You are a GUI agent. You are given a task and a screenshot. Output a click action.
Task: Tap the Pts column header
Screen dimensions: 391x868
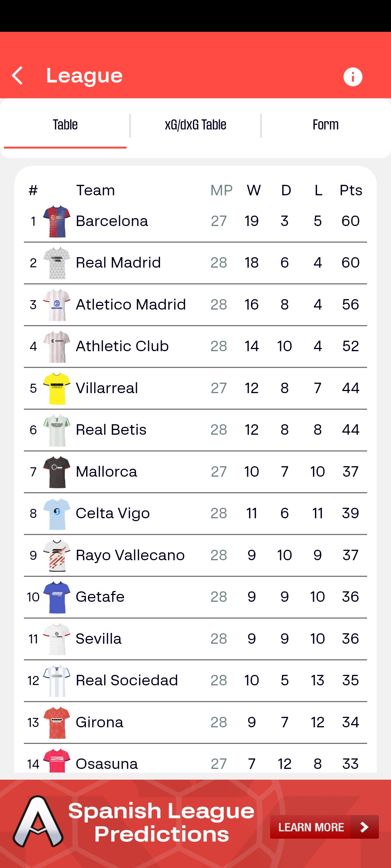(350, 190)
